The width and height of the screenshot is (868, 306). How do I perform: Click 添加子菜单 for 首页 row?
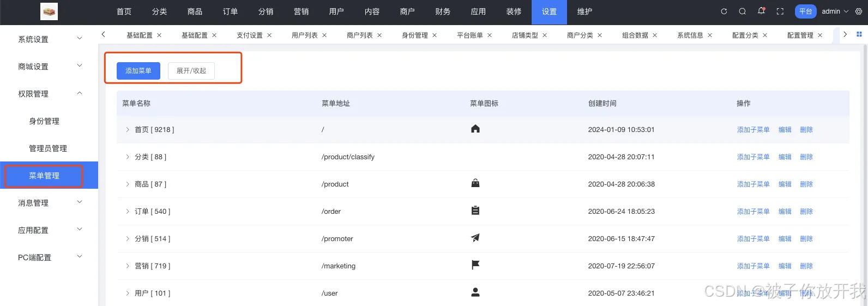point(753,130)
